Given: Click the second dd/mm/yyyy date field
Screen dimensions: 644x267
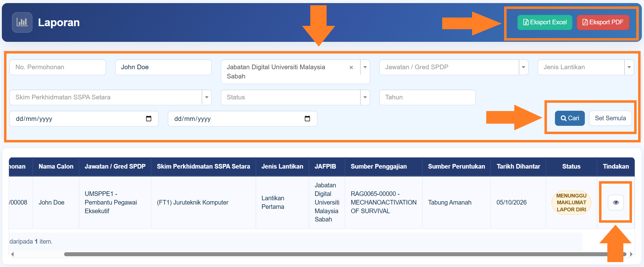Looking at the screenshot, I should 243,118.
